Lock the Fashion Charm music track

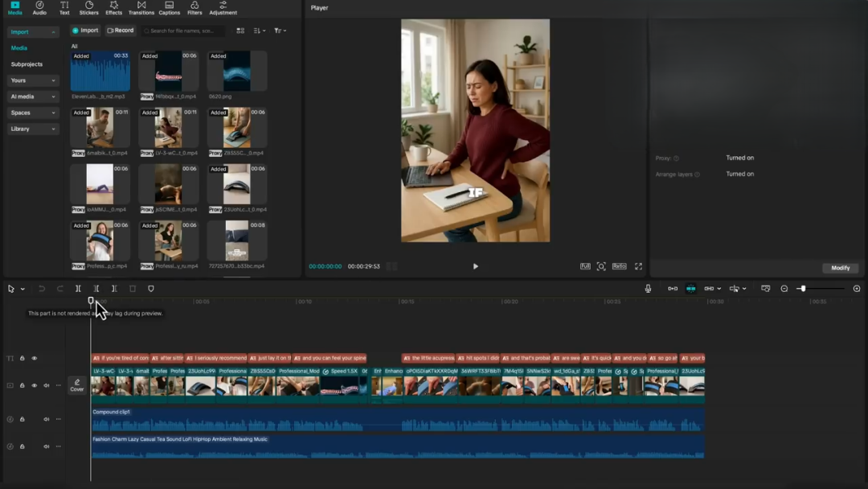23,446
